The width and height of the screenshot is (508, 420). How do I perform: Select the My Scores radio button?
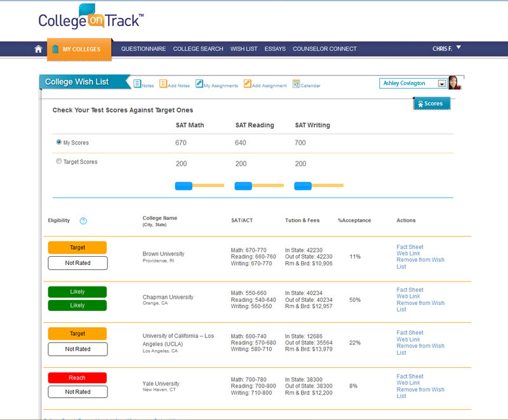(58, 142)
